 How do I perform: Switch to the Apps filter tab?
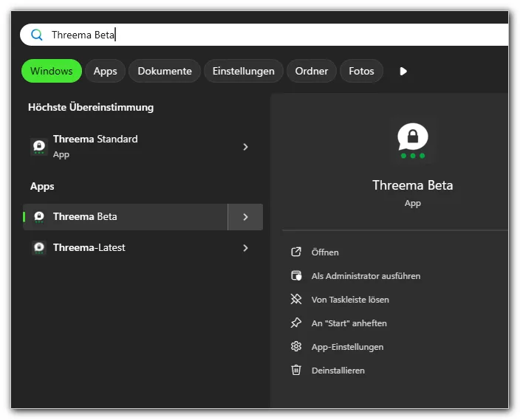point(105,72)
